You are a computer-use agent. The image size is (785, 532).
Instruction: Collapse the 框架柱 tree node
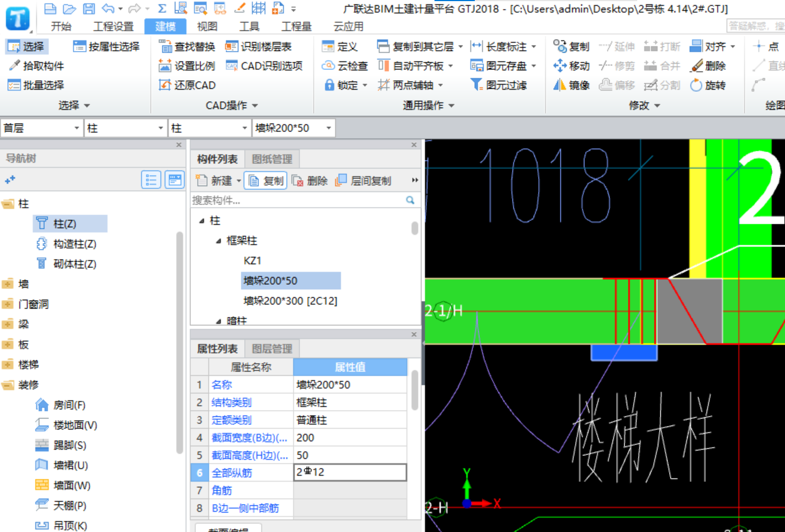tap(218, 241)
